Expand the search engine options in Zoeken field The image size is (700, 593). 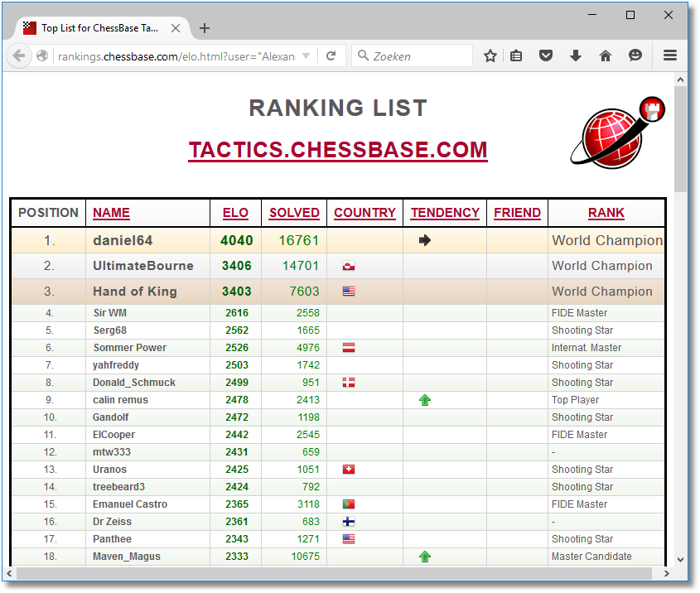[x=363, y=55]
